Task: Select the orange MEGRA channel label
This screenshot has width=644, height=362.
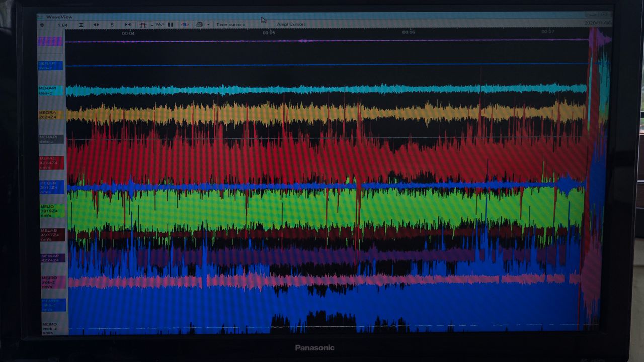Action: click(x=51, y=115)
